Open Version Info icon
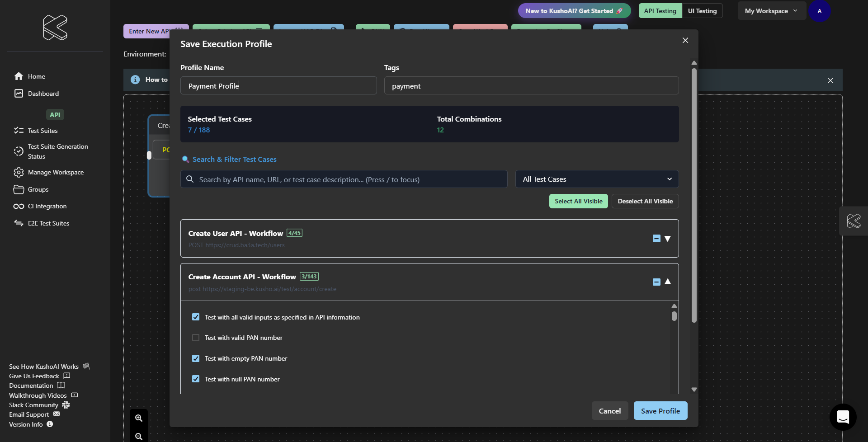 [50, 424]
